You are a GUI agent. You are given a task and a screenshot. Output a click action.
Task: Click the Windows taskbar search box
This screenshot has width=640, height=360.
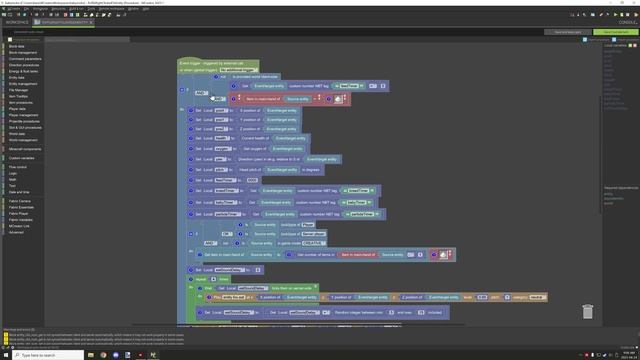pyautogui.click(x=48, y=355)
